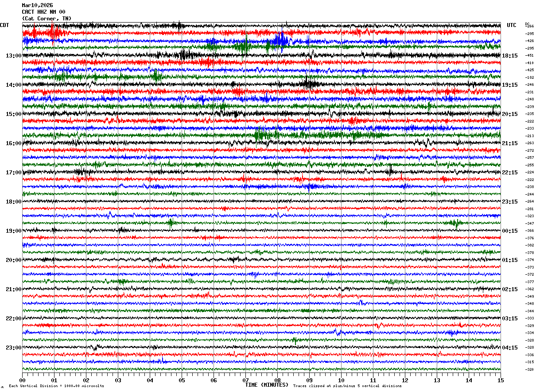Click the "UTC" timezone label
The height and width of the screenshot is (392, 536).
(512, 25)
